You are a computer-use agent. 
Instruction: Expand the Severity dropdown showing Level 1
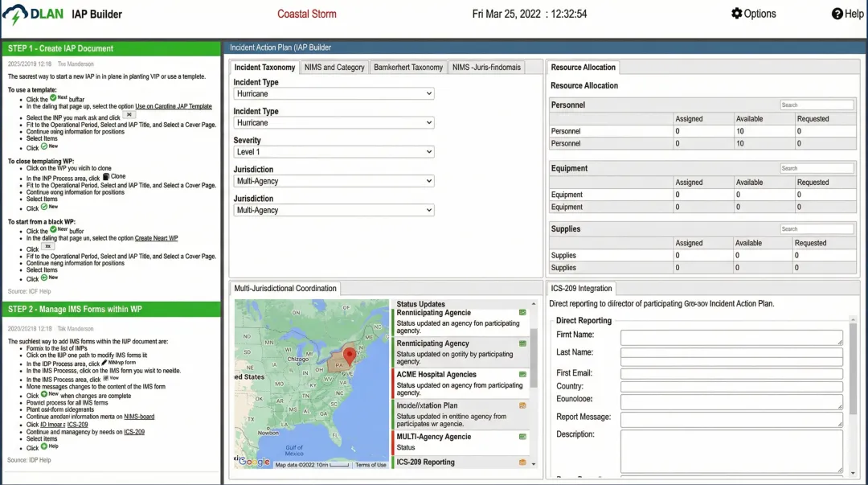[x=334, y=152]
